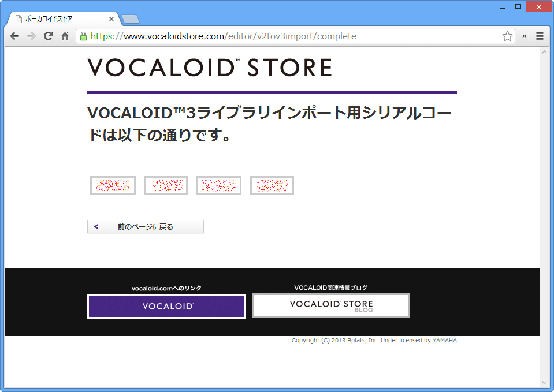This screenshot has height=392, width=554.
Task: Open the purple VOCALOID banner link
Action: pos(166,306)
